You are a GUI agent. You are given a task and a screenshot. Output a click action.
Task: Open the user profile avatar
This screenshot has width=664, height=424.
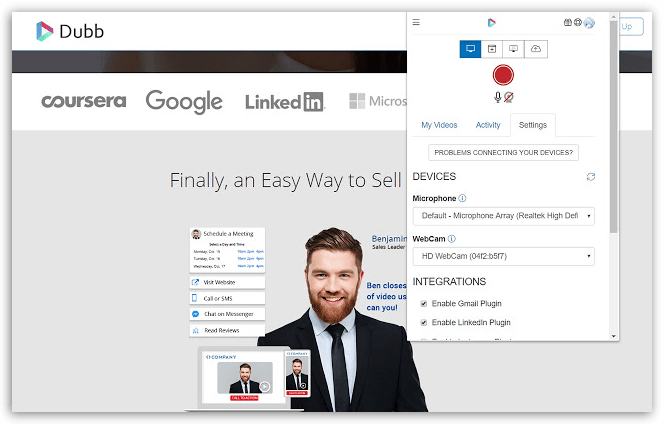click(x=589, y=23)
